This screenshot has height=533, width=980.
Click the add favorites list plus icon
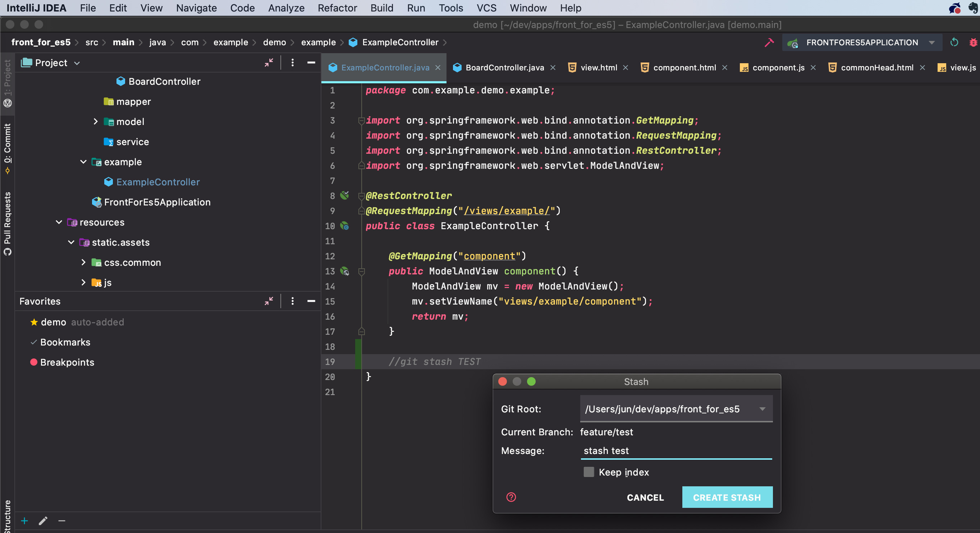[24, 520]
